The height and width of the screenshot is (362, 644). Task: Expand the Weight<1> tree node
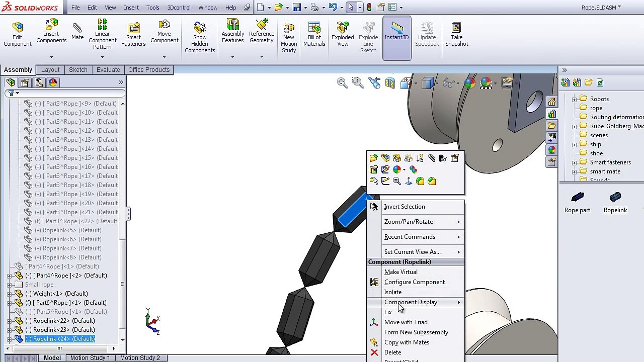[x=10, y=294]
